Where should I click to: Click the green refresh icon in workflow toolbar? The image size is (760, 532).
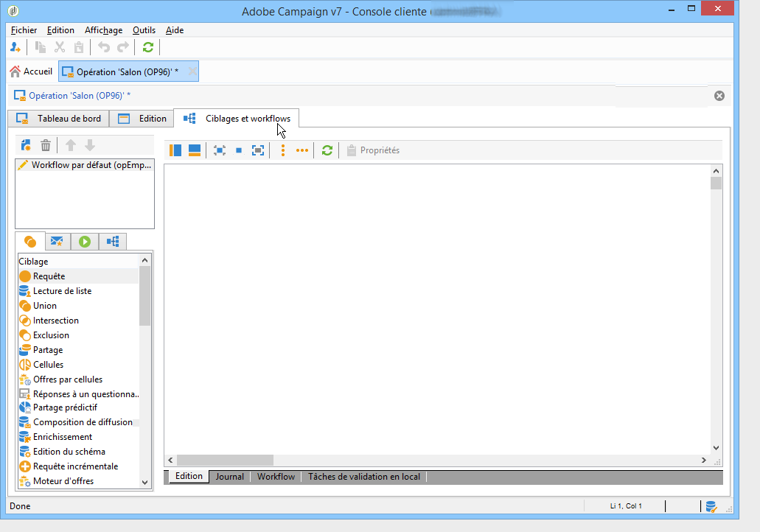pyautogui.click(x=327, y=150)
